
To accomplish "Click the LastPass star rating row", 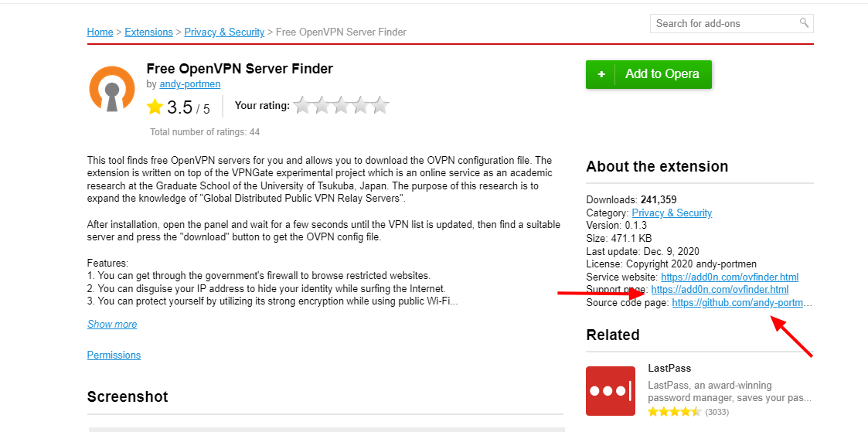I will click(x=674, y=412).
